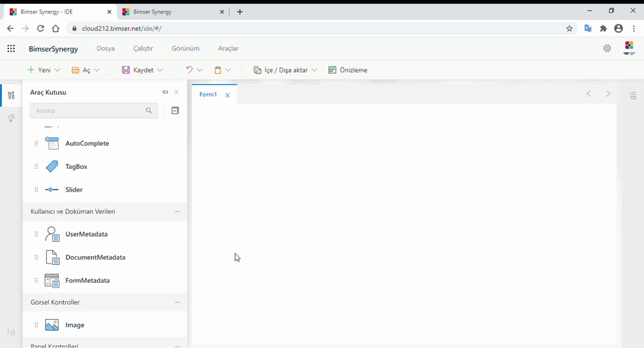Click the Slider control icon in toolbox
This screenshot has width=644, height=348.
[x=52, y=189]
